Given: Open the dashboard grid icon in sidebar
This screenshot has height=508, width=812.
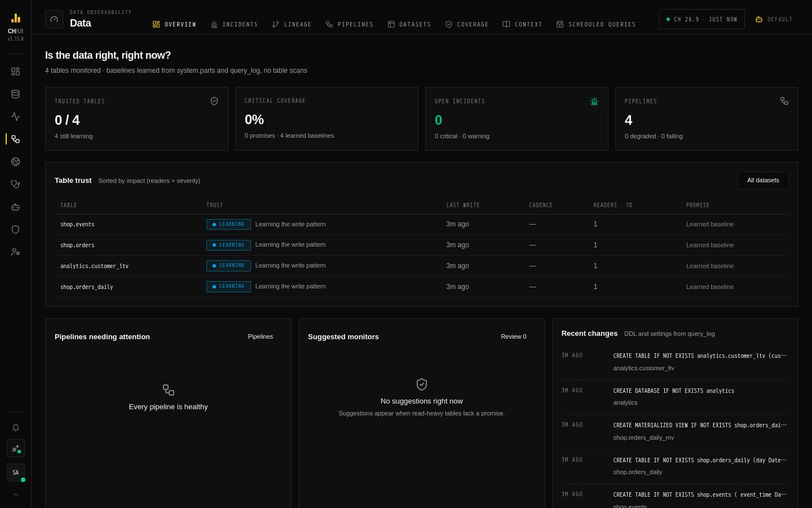Looking at the screenshot, I should tap(16, 72).
